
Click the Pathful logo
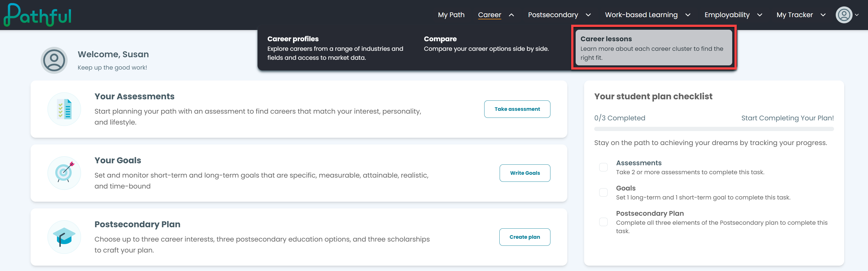37,15
